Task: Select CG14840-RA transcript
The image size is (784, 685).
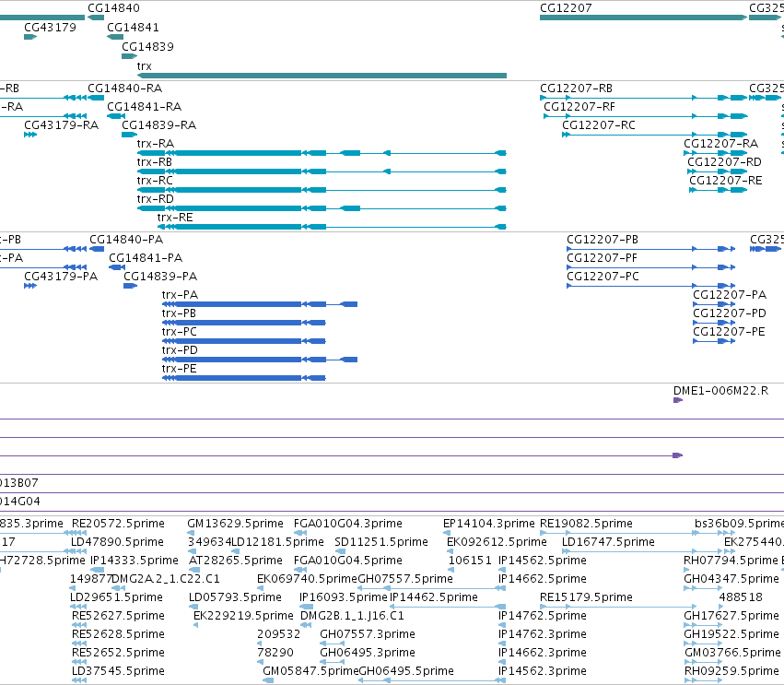Action: [x=96, y=98]
